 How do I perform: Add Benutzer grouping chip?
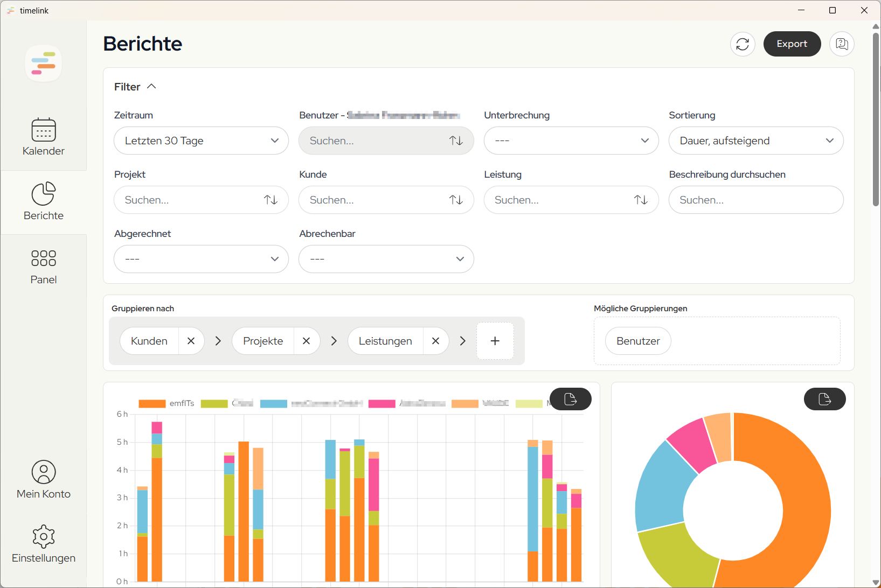point(638,341)
